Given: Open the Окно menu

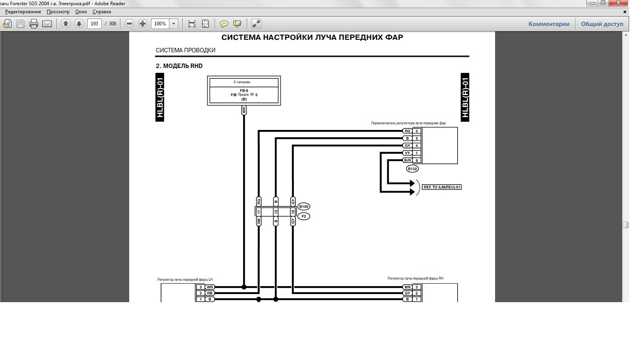Looking at the screenshot, I should click(81, 12).
